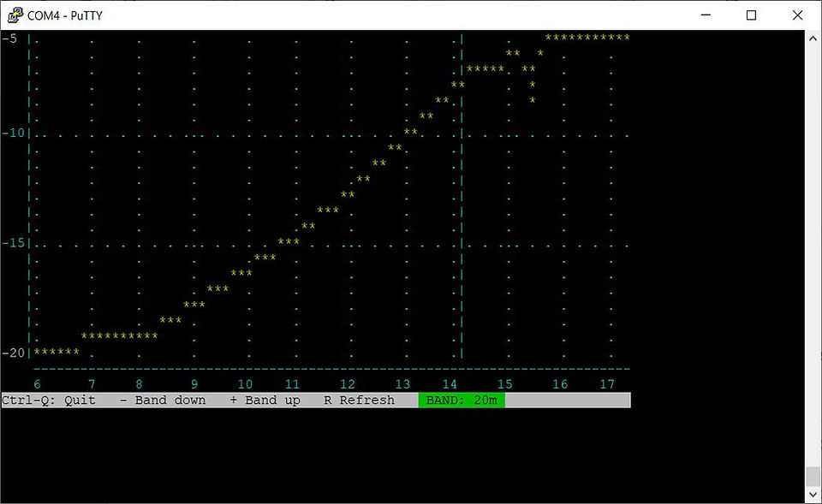This screenshot has height=504, width=822.
Task: Click the '- Band down' text
Action: point(163,400)
